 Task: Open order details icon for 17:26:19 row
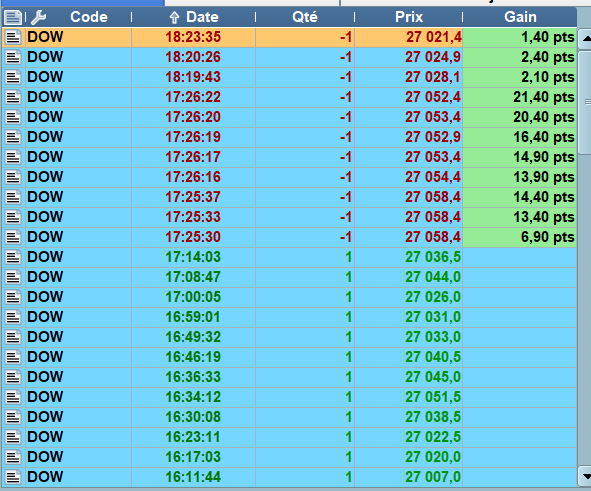coord(13,137)
